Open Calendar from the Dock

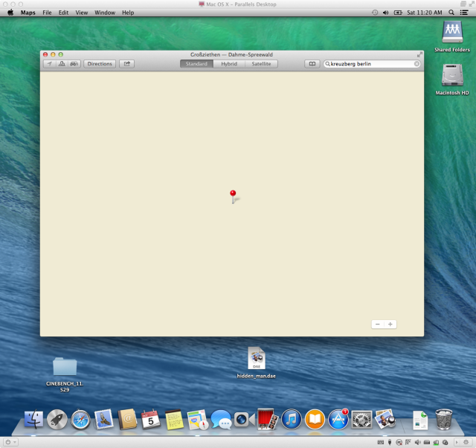[150, 420]
